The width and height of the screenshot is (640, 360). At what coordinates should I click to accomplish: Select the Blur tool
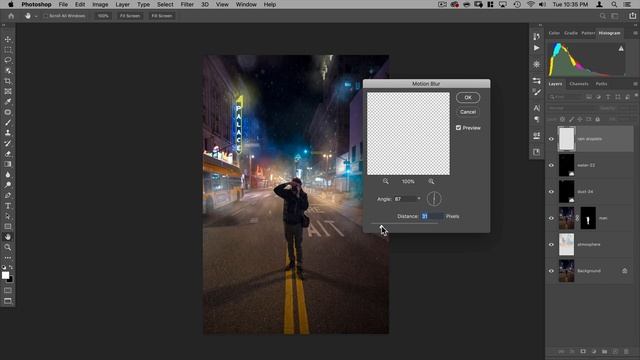[x=8, y=175]
